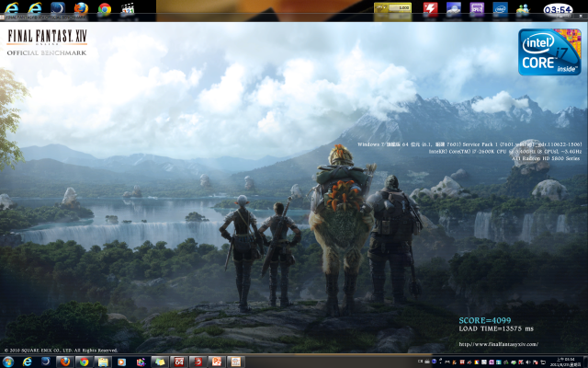Viewport: 588px width, 368px height.
Task: Click the LOAD TIME=13575 ms text
Action: coord(496,328)
